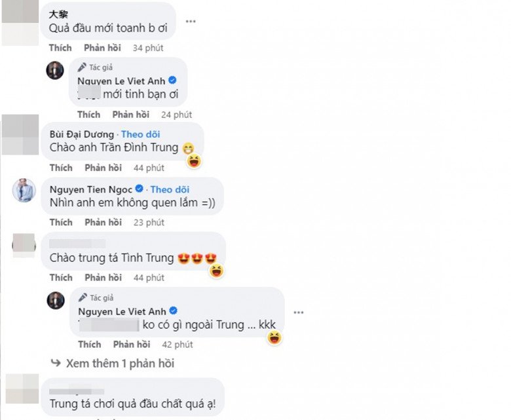Image resolution: width=511 pixels, height=420 pixels.
Task: Click laughing reaction on Viet Anh's kkk reply
Action: [274, 337]
